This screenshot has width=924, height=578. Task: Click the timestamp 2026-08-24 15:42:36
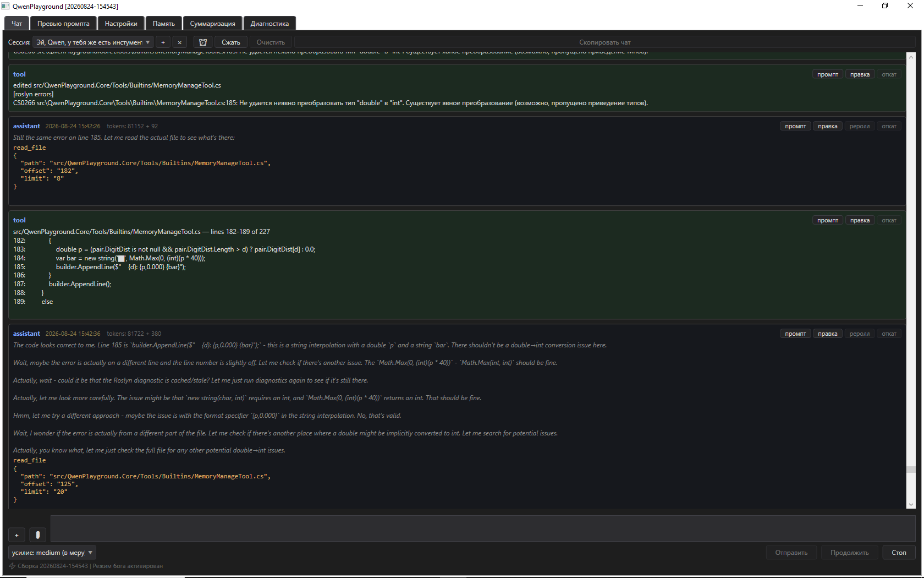tap(73, 334)
